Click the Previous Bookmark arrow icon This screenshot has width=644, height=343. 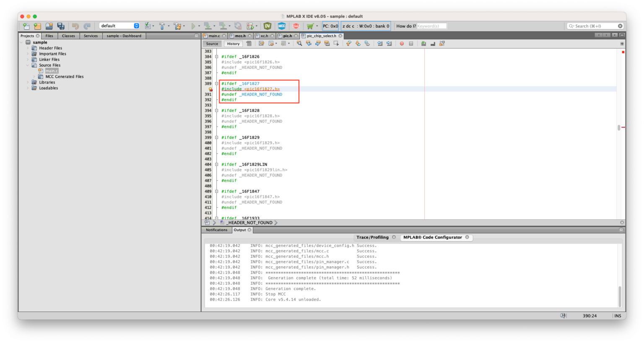click(x=349, y=44)
